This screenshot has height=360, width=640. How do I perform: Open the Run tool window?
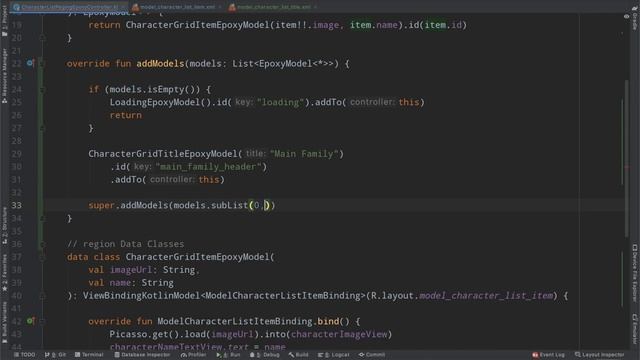pyautogui.click(x=228, y=355)
